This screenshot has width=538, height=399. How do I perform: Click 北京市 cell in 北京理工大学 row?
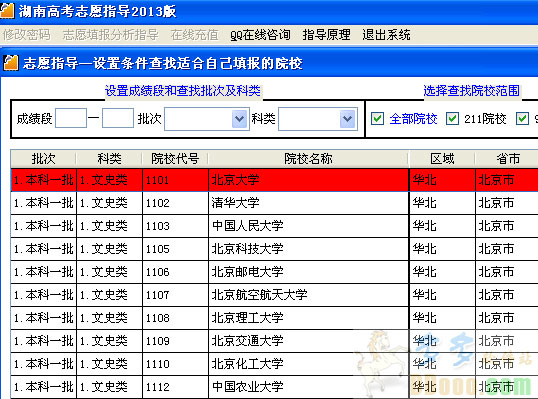(x=507, y=318)
